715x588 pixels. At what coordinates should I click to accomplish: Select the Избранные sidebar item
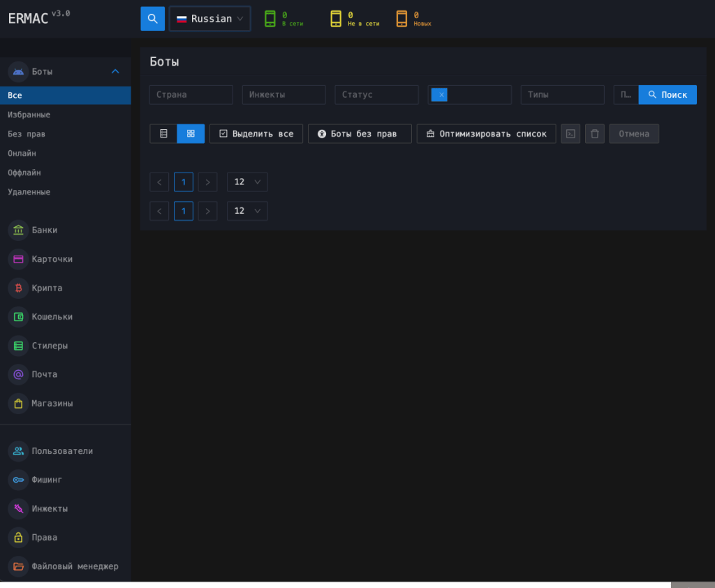click(x=29, y=115)
